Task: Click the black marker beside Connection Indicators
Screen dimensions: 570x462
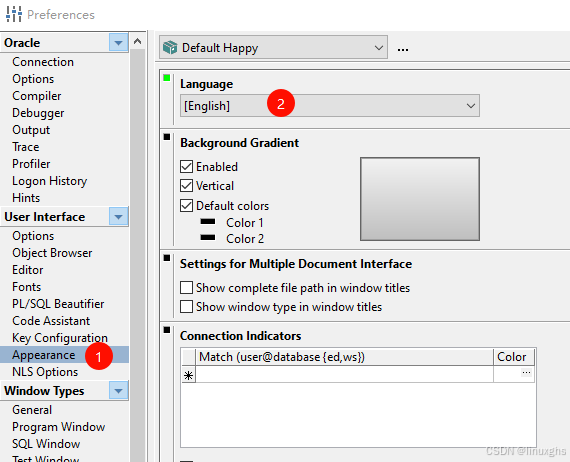Action: pyautogui.click(x=167, y=330)
